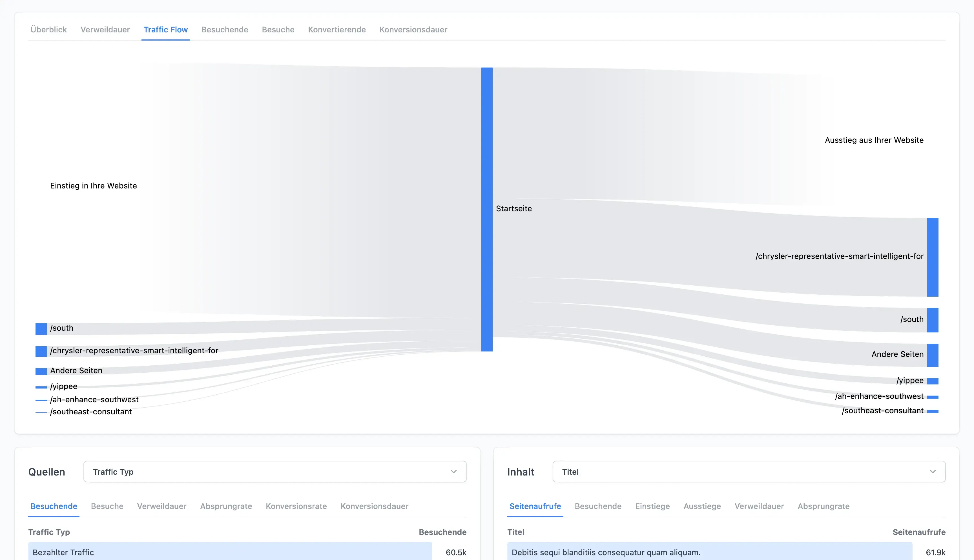Select the Konvertierende tab
974x560 pixels.
(x=337, y=30)
